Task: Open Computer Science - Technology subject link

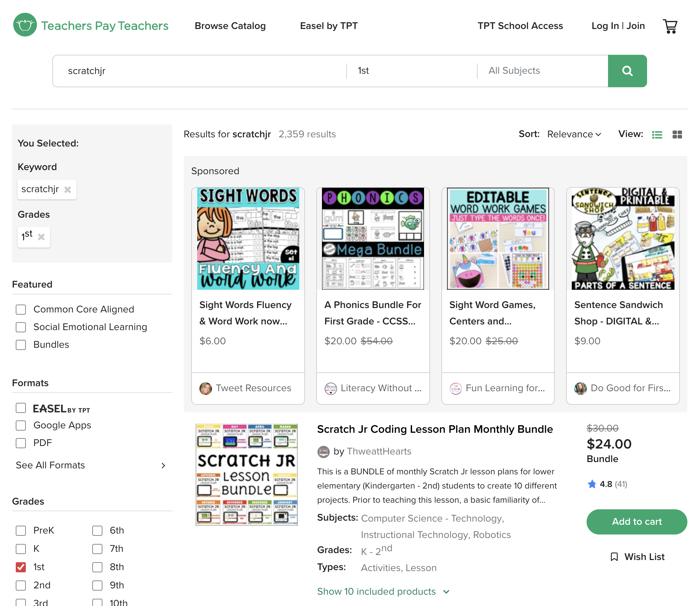Action: [x=432, y=518]
